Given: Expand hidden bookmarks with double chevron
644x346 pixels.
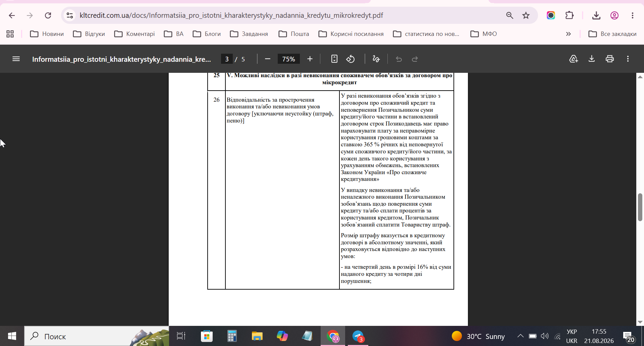Looking at the screenshot, I should coord(568,34).
